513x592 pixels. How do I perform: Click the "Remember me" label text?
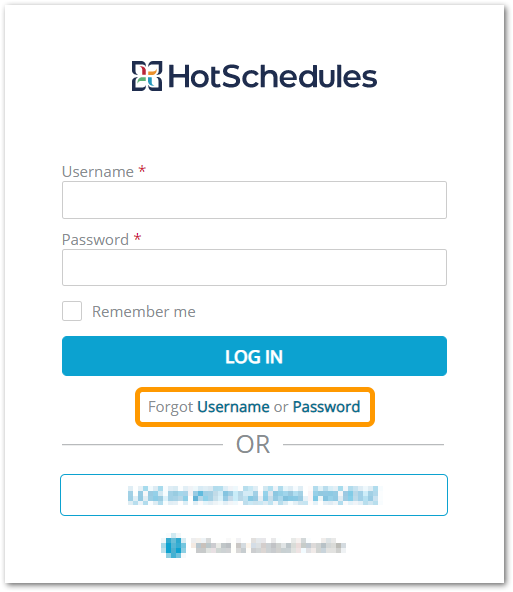[144, 312]
